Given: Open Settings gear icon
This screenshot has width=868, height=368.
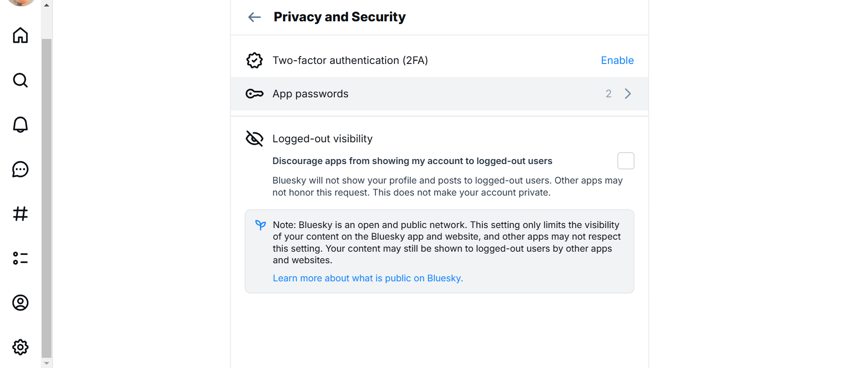Looking at the screenshot, I should (x=20, y=347).
